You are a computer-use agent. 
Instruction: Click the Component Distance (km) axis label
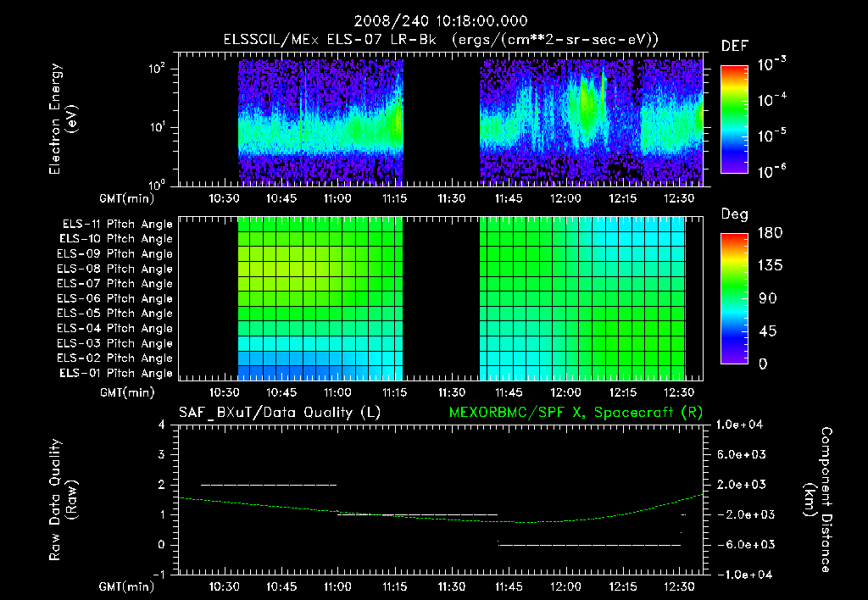[x=818, y=499]
